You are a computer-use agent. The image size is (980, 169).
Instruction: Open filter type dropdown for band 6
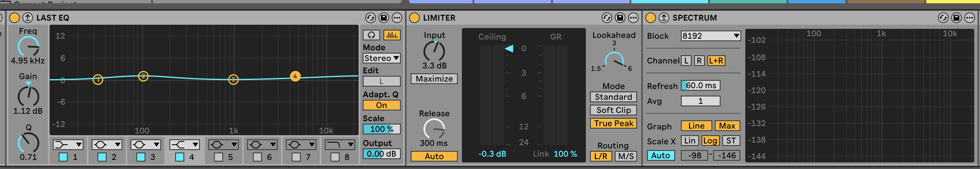[x=263, y=145]
